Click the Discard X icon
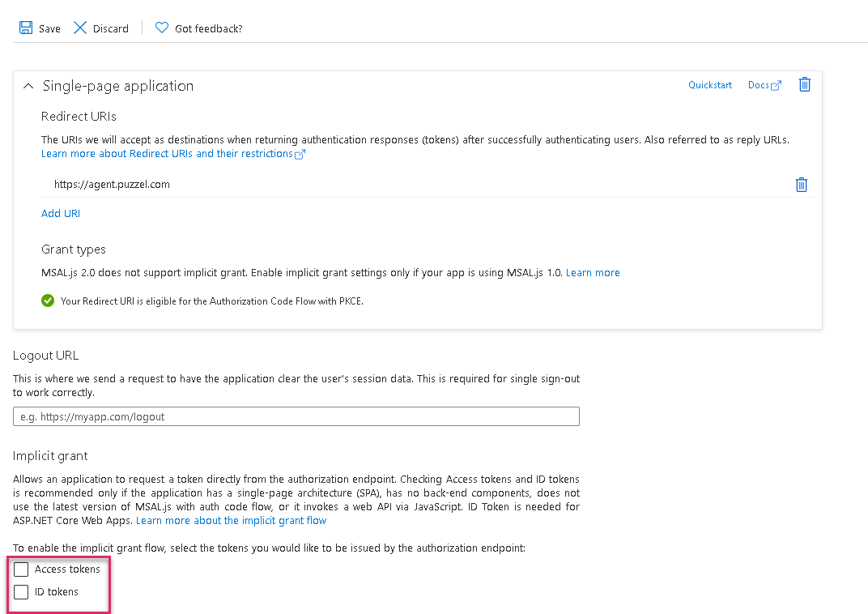The height and width of the screenshot is (614, 868). click(x=80, y=28)
